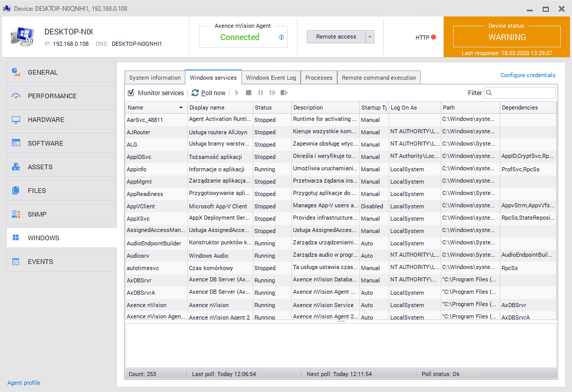Viewport: 572px width, 392px height.
Task: Click the start service play icon
Action: 237,93
